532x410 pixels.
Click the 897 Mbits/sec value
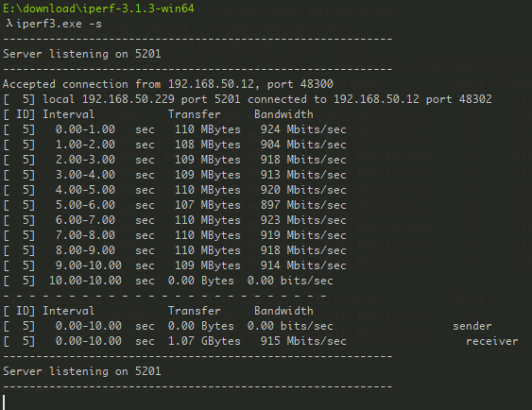303,205
